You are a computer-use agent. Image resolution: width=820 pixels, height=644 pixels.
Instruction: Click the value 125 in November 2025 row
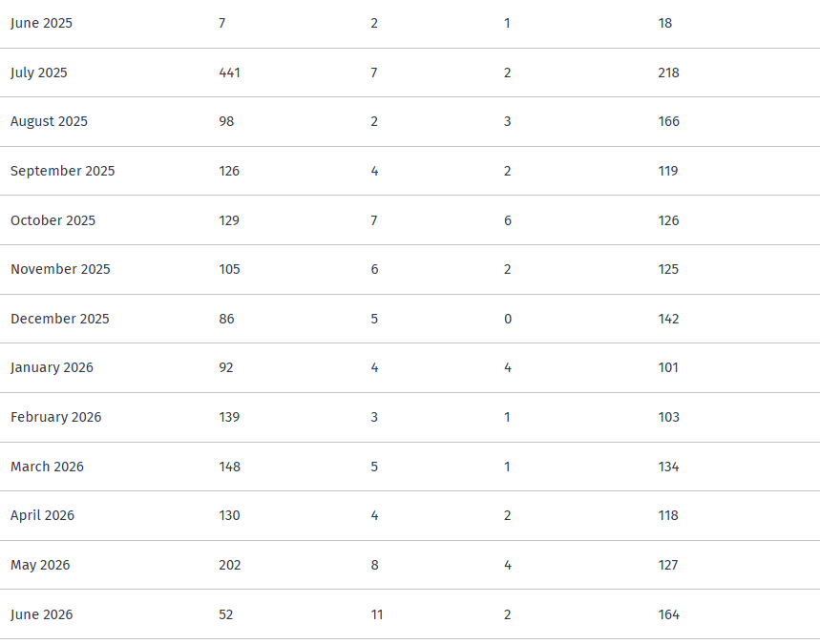click(x=668, y=270)
